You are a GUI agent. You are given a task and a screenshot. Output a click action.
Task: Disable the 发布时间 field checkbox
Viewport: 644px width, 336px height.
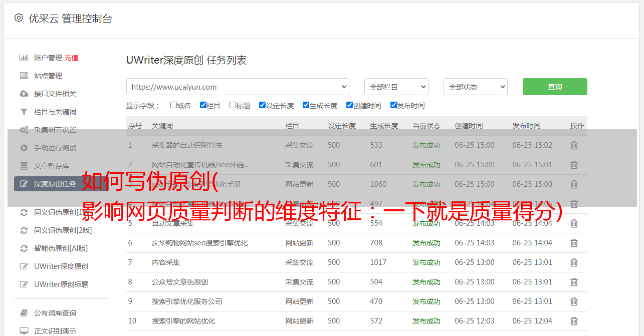pyautogui.click(x=393, y=105)
